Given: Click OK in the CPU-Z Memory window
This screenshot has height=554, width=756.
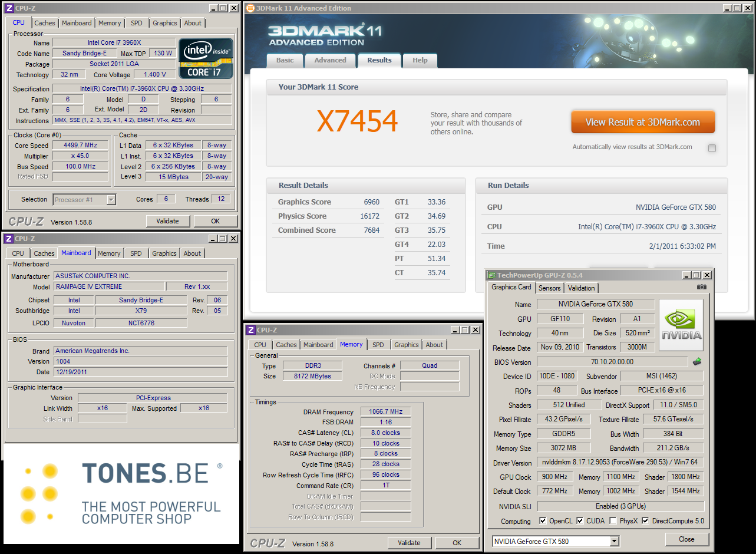Looking at the screenshot, I should (457, 543).
